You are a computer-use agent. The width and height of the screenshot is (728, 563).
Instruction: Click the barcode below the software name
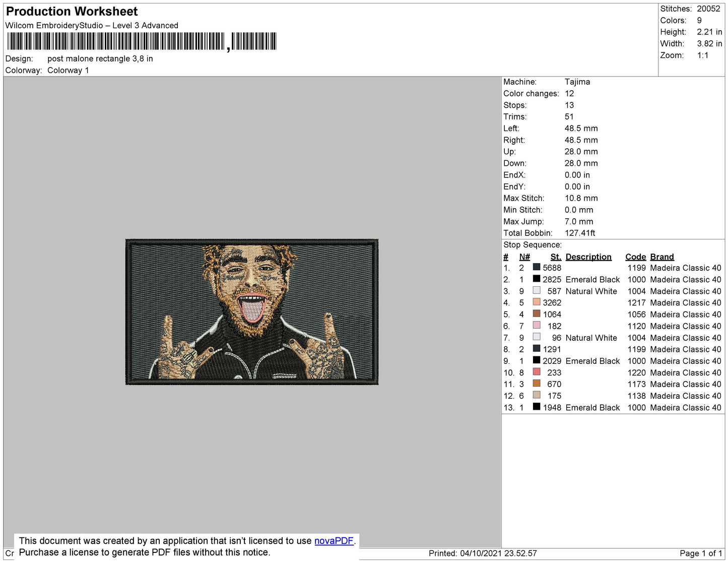(142, 41)
